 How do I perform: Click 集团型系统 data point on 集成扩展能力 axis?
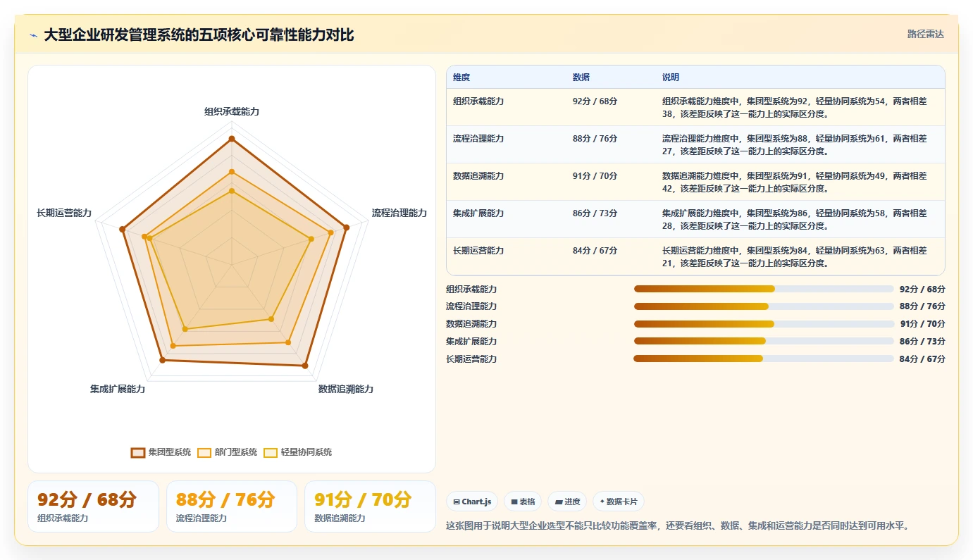coord(162,360)
